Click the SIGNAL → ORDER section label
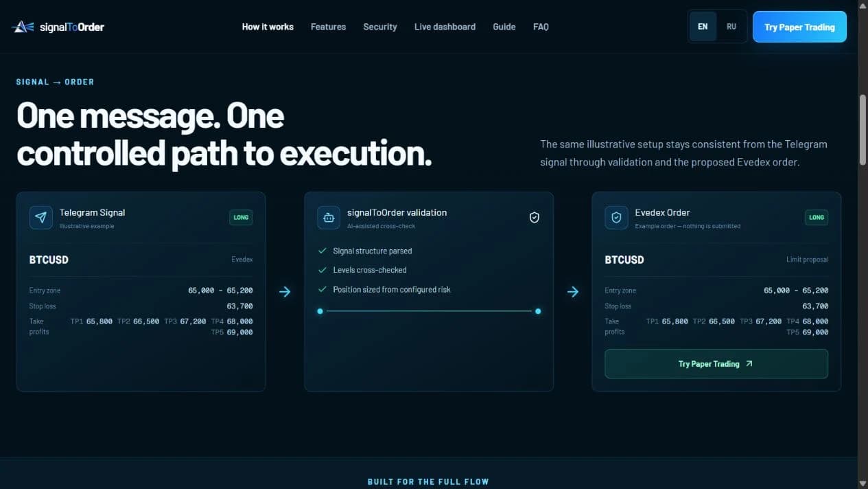Image resolution: width=868 pixels, height=489 pixels. click(x=56, y=82)
